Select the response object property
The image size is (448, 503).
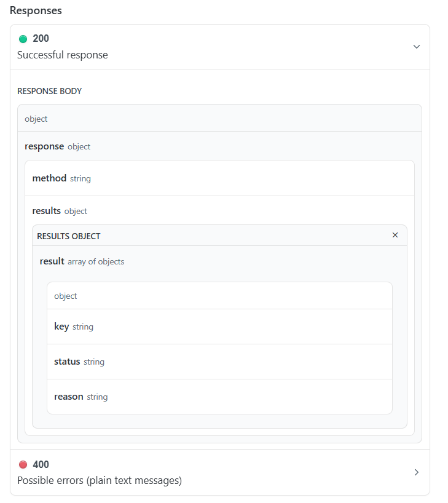point(57,146)
